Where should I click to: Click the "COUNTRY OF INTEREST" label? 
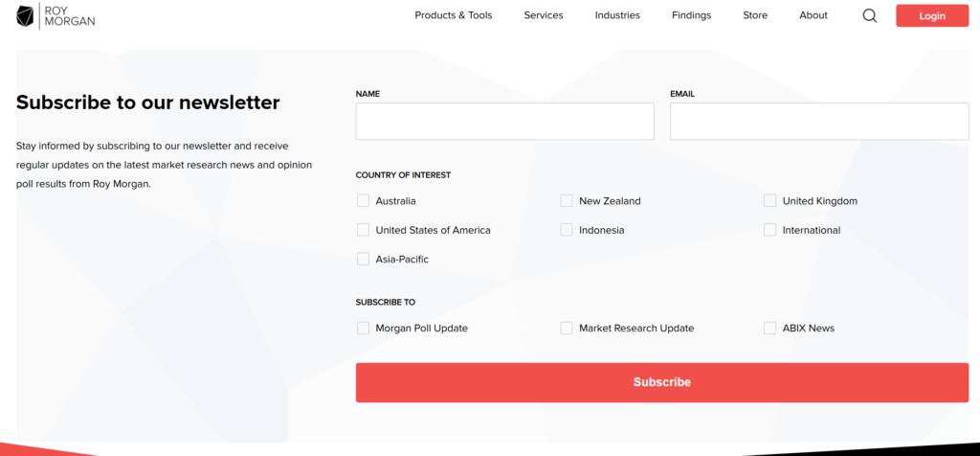[x=403, y=175]
